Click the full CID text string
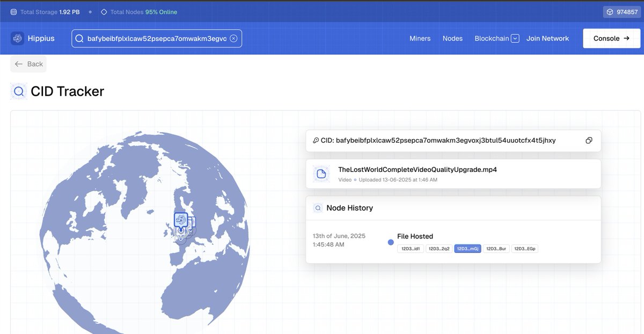 click(x=446, y=141)
